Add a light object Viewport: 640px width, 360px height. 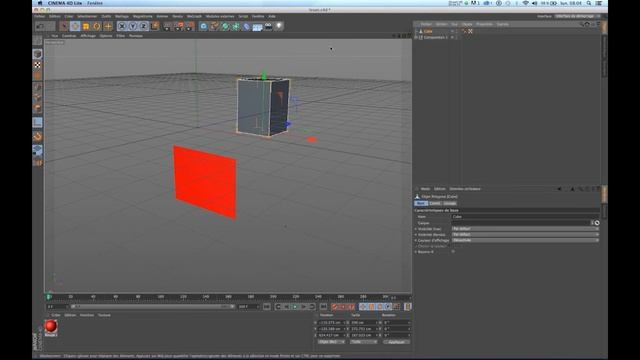tap(279, 26)
